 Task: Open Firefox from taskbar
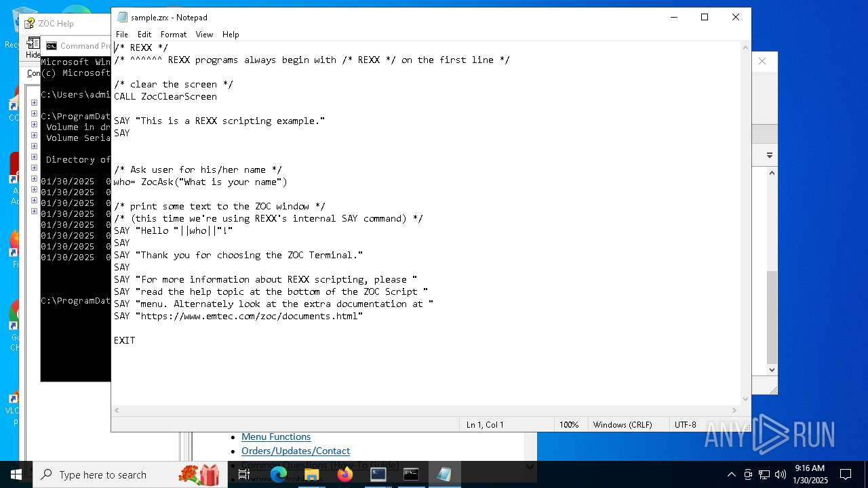[345, 474]
